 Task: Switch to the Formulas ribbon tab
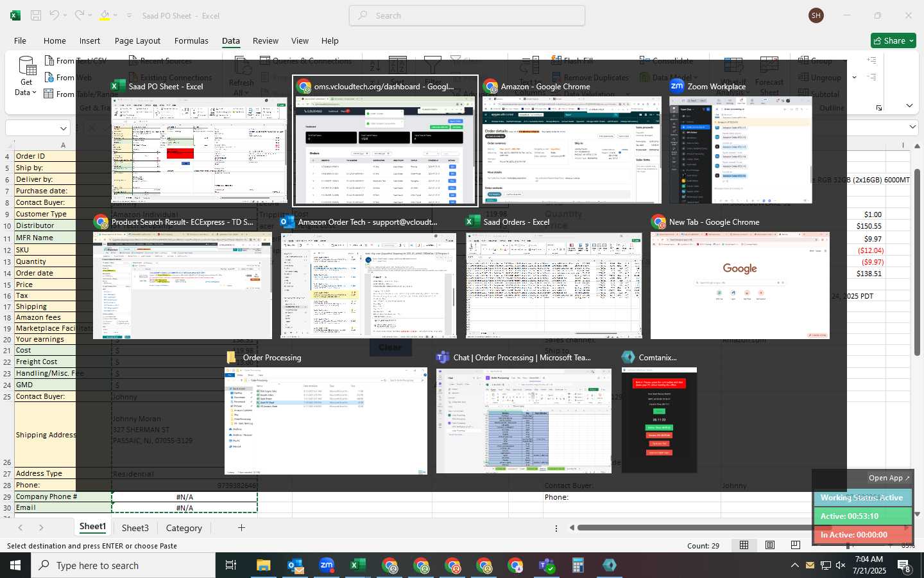coord(191,40)
